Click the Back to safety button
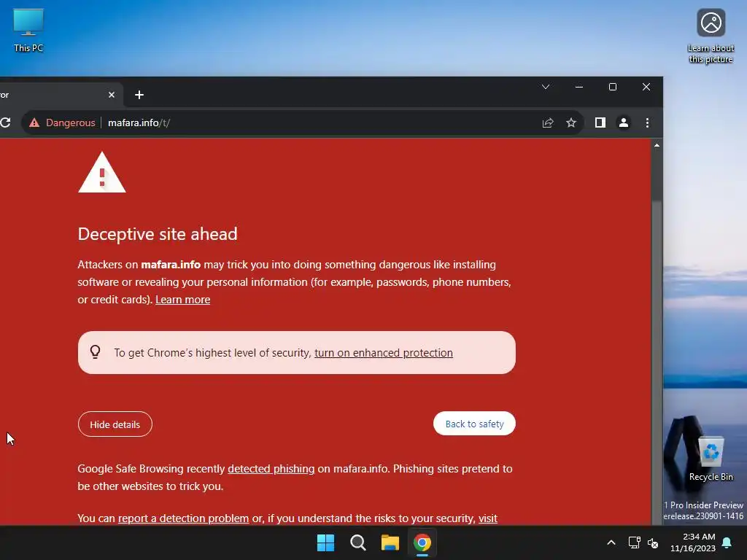Viewport: 747px width, 560px height. pos(474,424)
